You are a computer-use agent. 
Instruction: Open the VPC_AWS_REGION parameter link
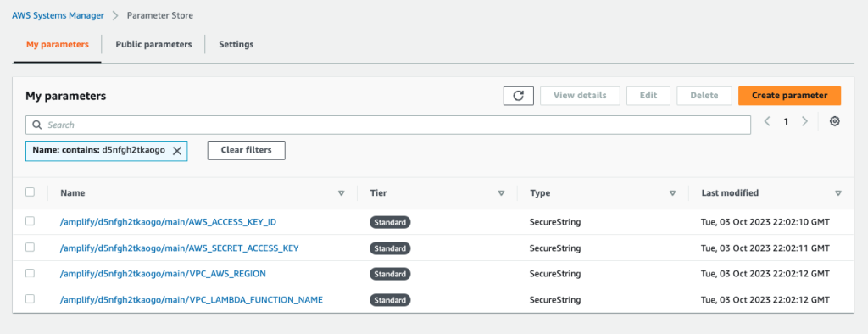[x=163, y=274]
